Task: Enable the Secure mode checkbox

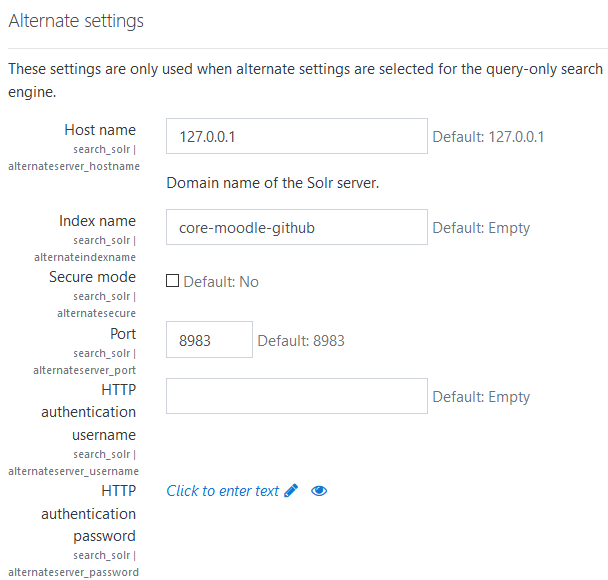Action: pos(173,281)
